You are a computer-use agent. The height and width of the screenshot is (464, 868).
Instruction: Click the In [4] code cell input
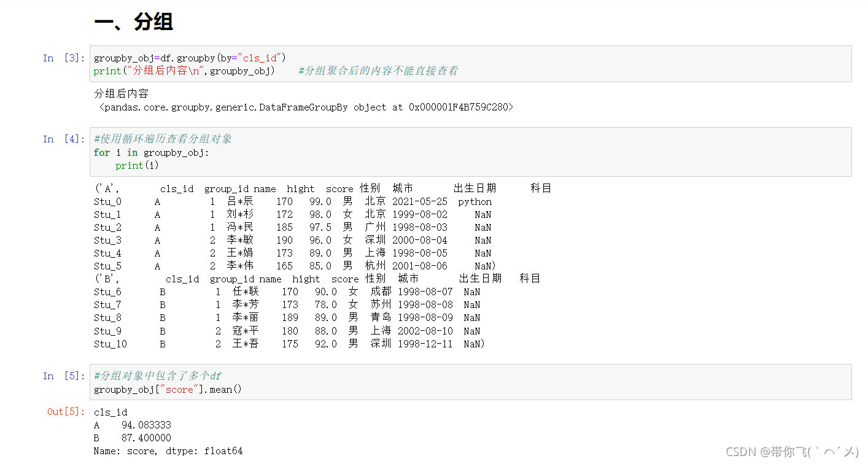[470, 152]
